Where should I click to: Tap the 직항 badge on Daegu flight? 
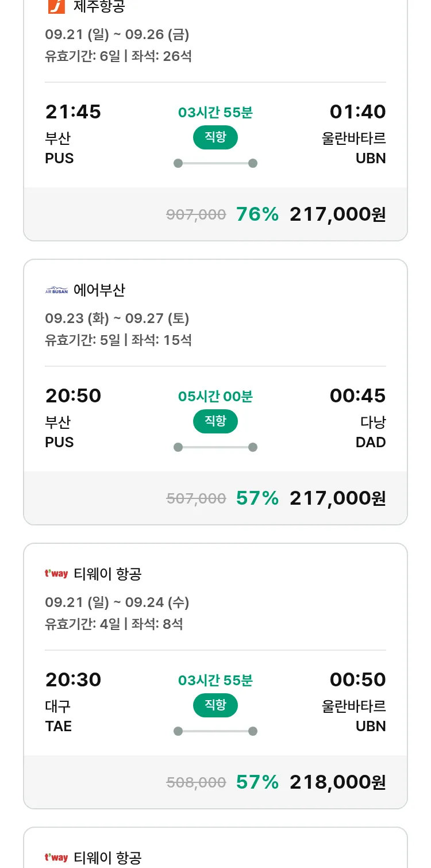215,705
